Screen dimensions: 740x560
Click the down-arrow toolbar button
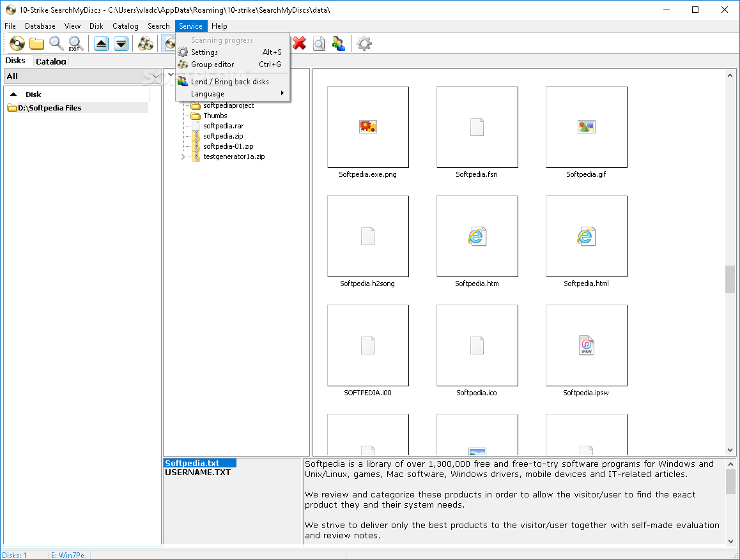pyautogui.click(x=121, y=44)
